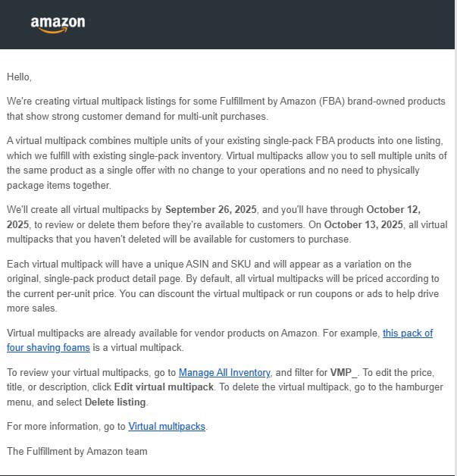Click the sentence starting 'We're creating virtual multipack listings'
The height and width of the screenshot is (476, 457).
[152, 101]
